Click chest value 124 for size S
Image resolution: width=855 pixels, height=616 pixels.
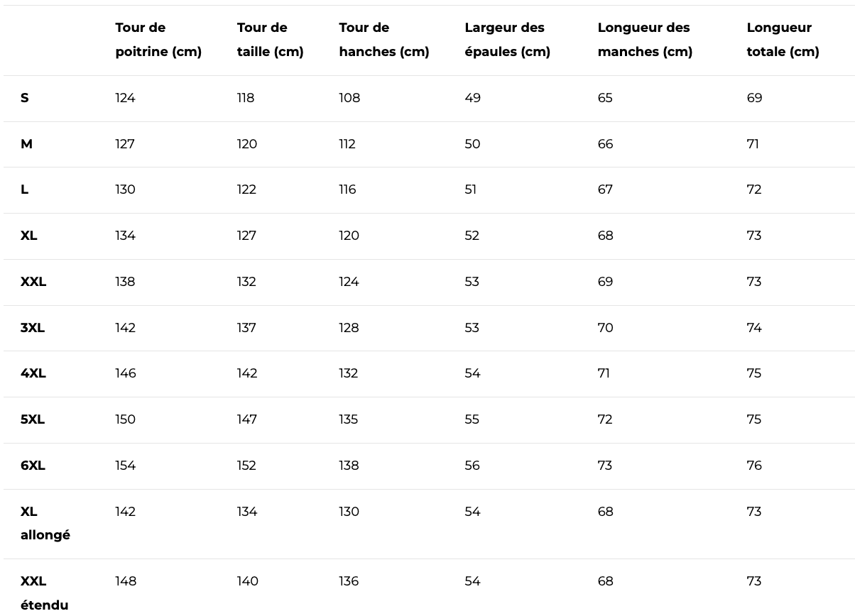125,98
